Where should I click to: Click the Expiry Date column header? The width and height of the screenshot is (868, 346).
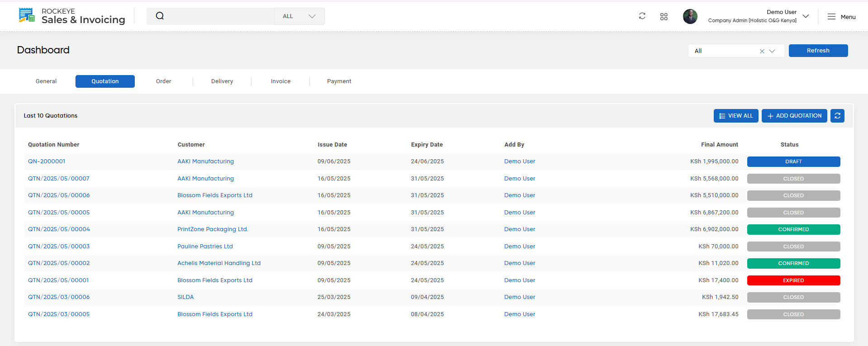tap(427, 145)
